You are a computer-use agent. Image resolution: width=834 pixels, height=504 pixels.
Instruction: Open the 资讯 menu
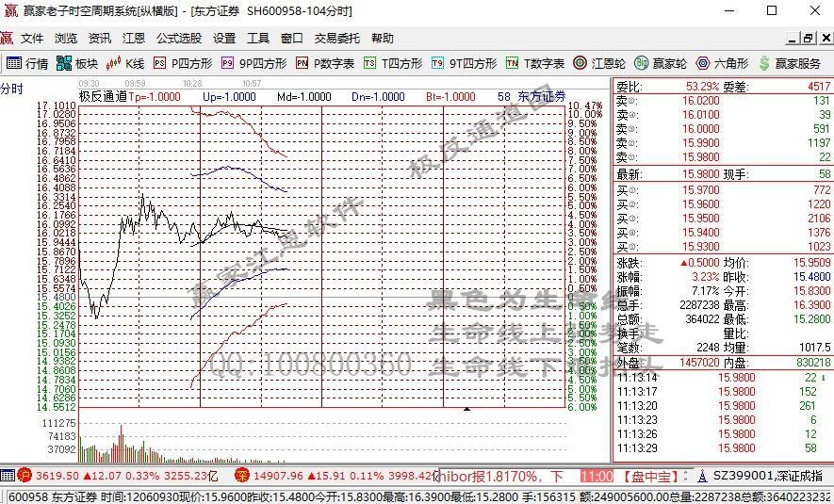click(100, 39)
